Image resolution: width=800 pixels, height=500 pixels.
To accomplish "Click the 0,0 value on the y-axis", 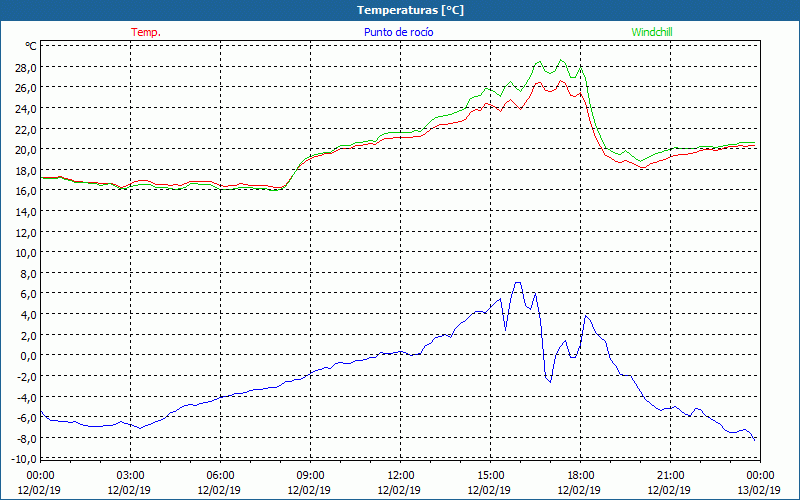I will coord(29,356).
